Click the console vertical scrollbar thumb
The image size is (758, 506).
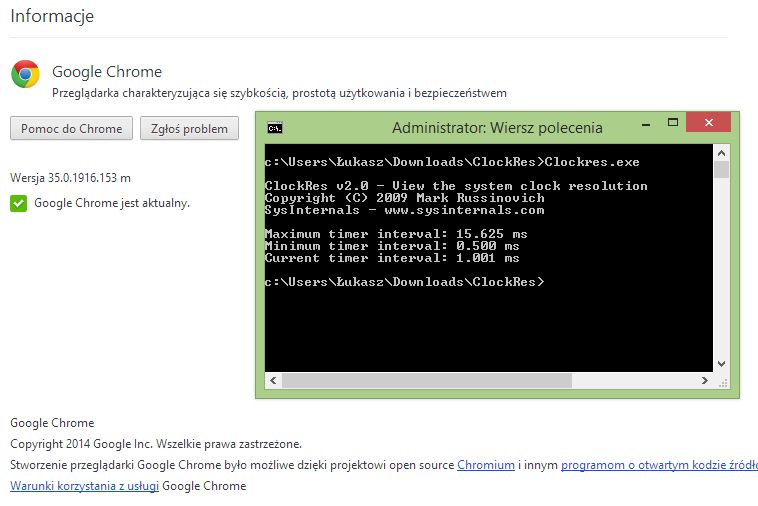(721, 168)
